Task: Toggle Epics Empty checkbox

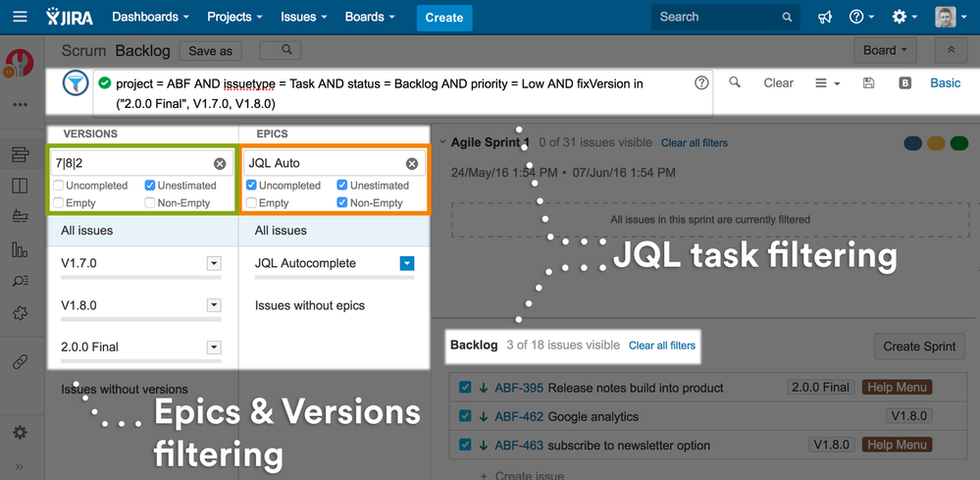Action: pyautogui.click(x=251, y=202)
